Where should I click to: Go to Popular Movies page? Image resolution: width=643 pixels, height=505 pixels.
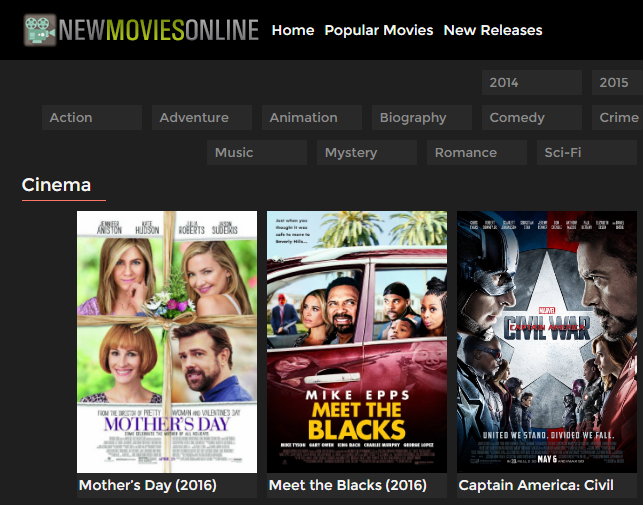tap(379, 30)
